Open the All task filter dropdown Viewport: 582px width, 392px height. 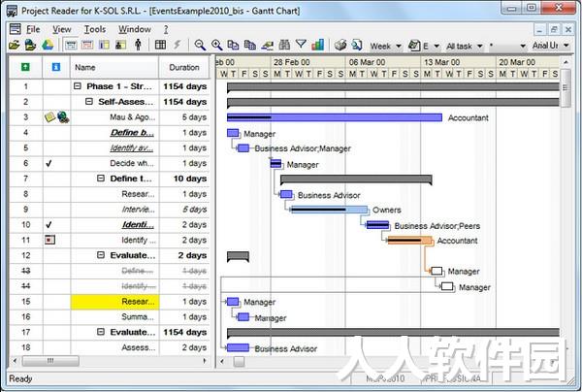coord(479,46)
